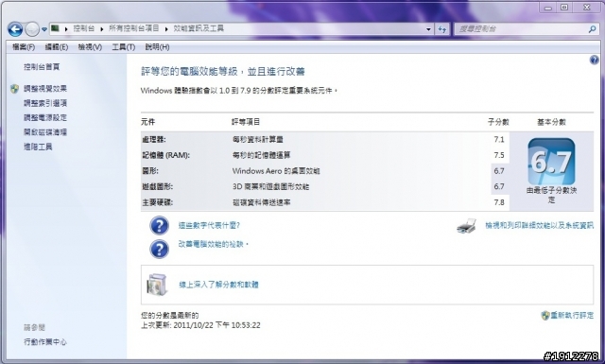
Task: Go to 控制台首頁
Action: click(42, 67)
